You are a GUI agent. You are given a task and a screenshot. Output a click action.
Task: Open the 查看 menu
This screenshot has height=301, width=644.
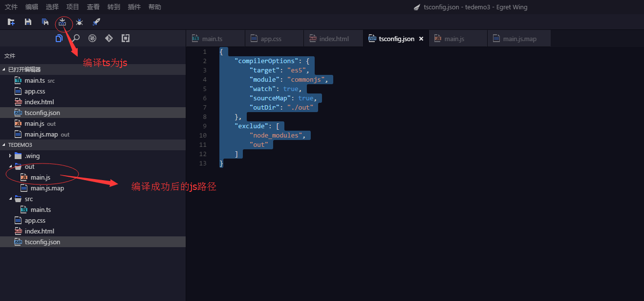tap(93, 6)
